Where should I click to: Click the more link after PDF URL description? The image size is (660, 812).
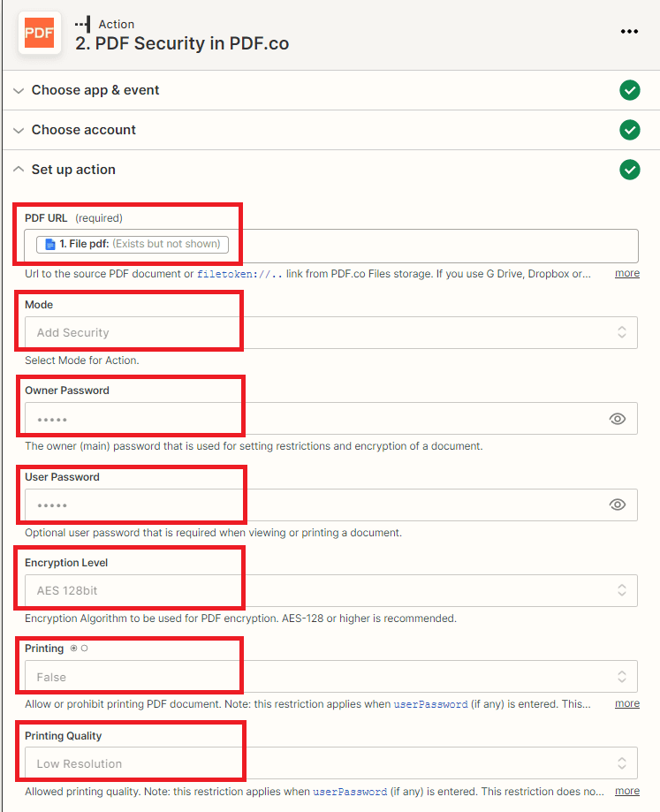coord(626,273)
